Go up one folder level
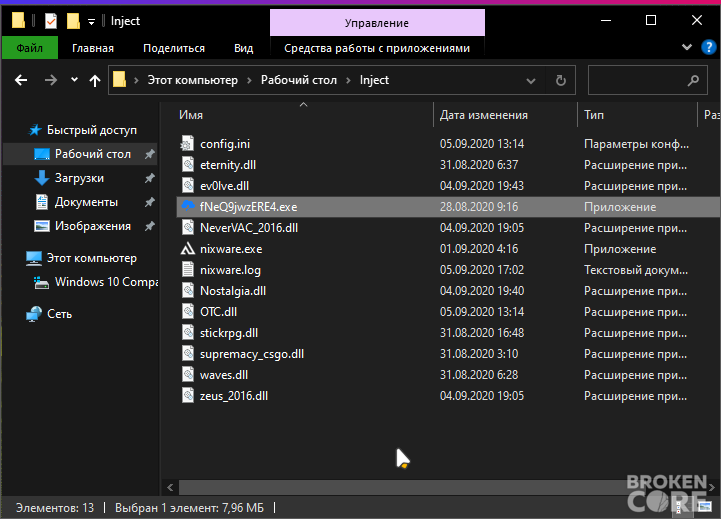 tap(95, 80)
